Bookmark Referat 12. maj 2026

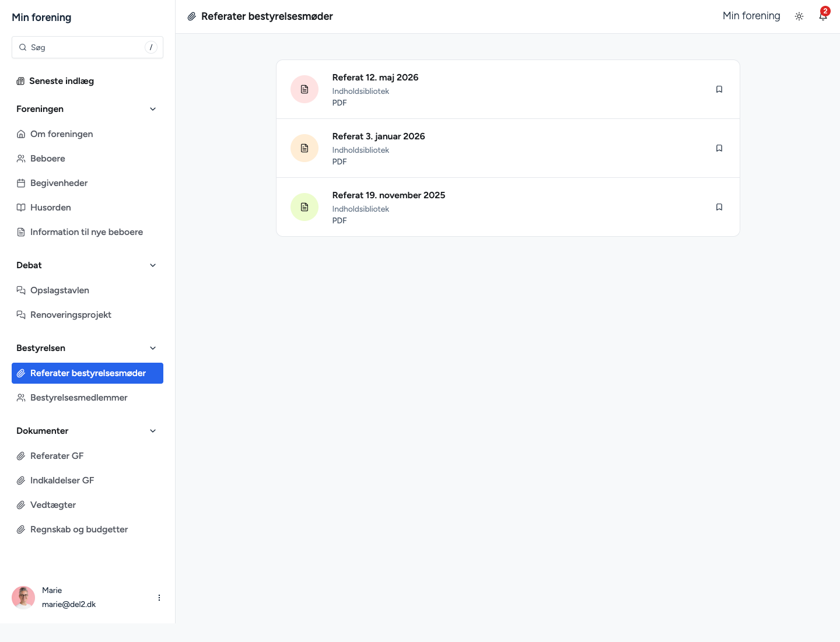[x=719, y=89]
